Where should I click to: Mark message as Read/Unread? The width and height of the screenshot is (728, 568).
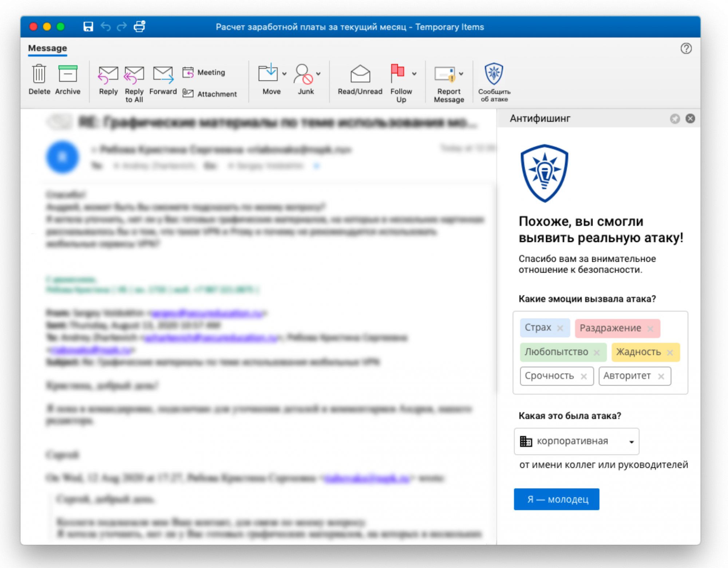(x=360, y=75)
